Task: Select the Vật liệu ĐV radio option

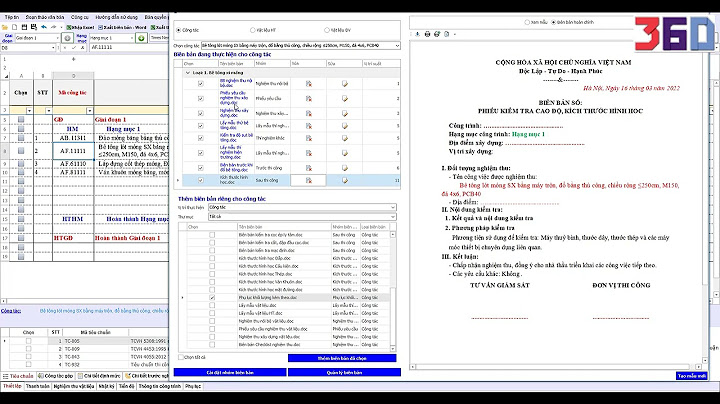Action: [x=326, y=30]
